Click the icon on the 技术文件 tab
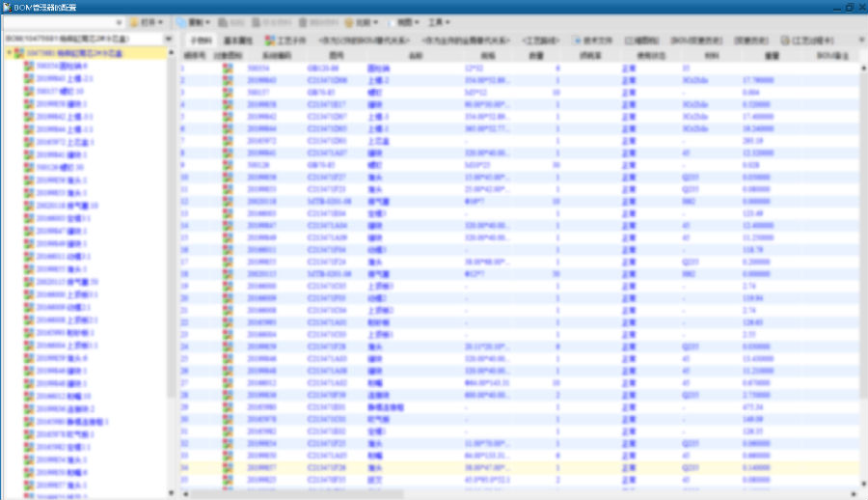Viewport: 868px width, 500px height. 577,40
